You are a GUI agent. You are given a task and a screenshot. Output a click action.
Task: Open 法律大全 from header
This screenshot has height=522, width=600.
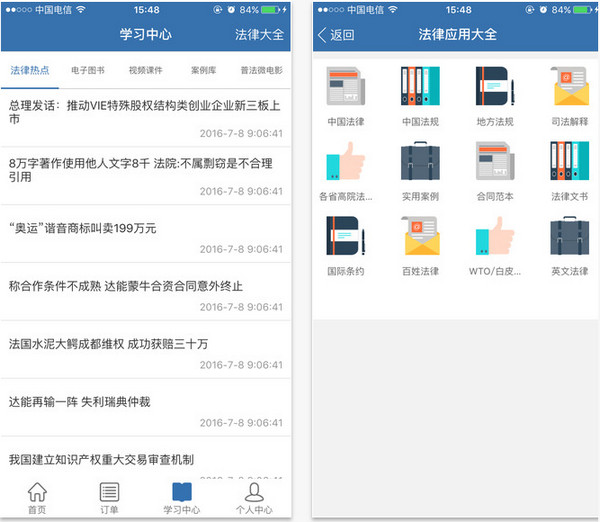[259, 34]
